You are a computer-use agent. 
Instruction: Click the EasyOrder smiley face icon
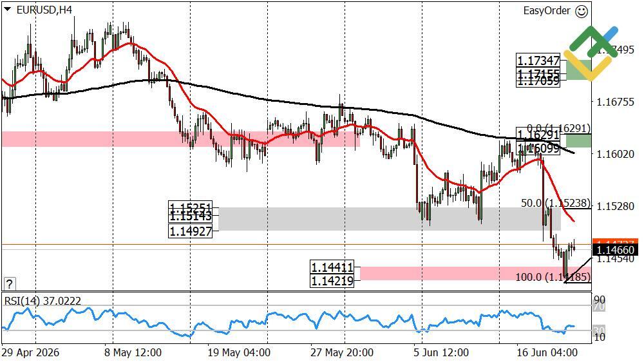tap(582, 11)
